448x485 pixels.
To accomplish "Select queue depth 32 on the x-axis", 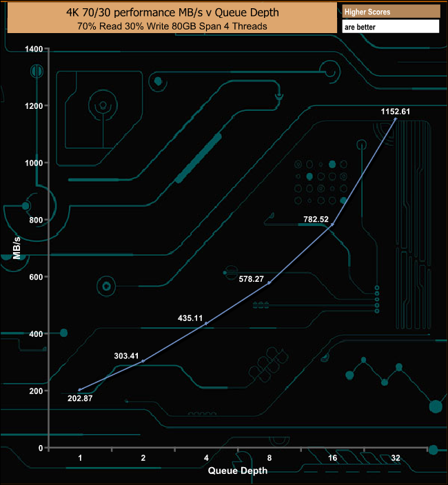I will (396, 458).
